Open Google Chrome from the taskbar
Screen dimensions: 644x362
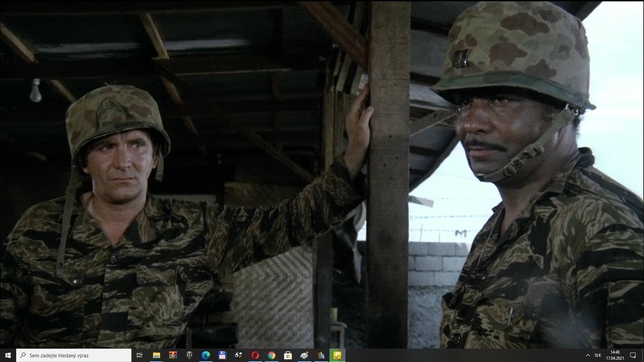(x=271, y=355)
